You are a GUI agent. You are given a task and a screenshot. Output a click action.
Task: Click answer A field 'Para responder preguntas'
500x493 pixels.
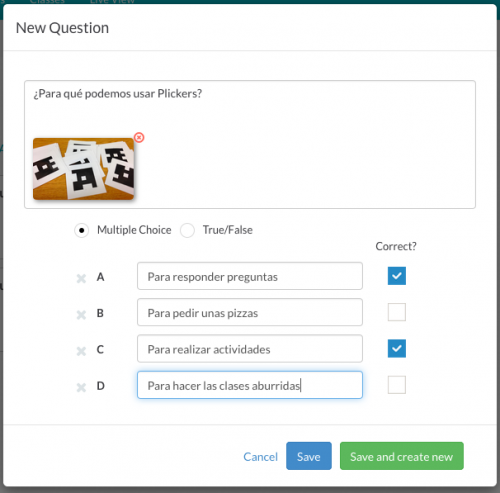pyautogui.click(x=250, y=276)
